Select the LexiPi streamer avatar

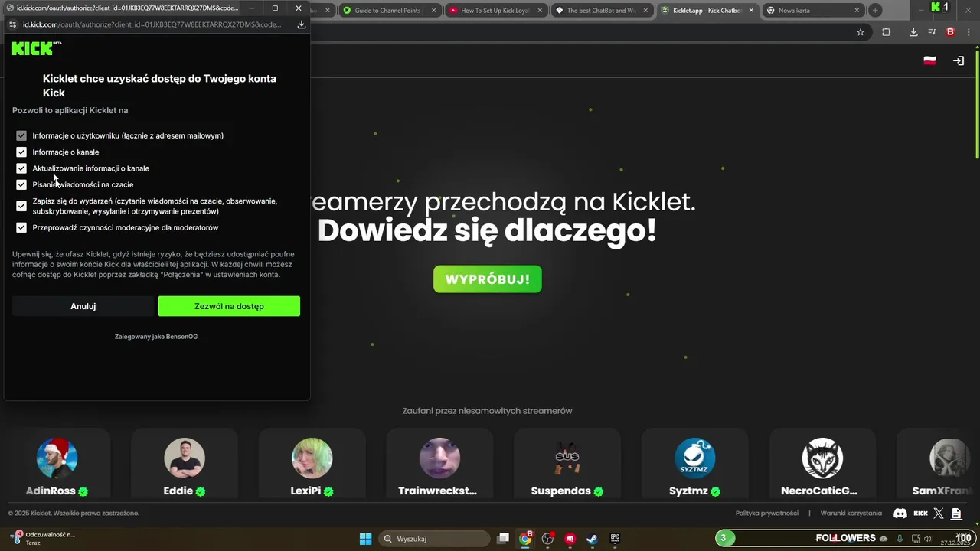[312, 458]
